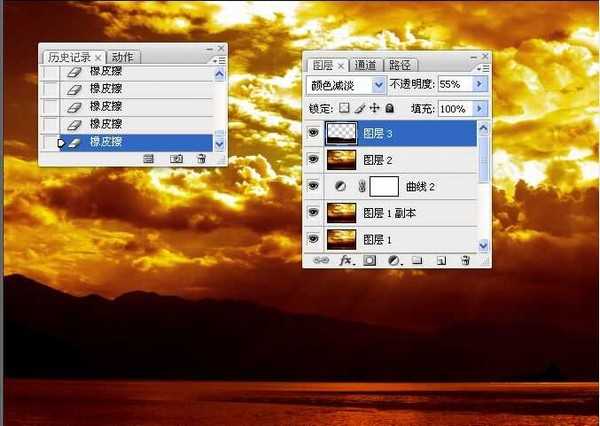The width and height of the screenshot is (600, 426).
Task: Enable lock transparent pixels
Action: point(344,108)
